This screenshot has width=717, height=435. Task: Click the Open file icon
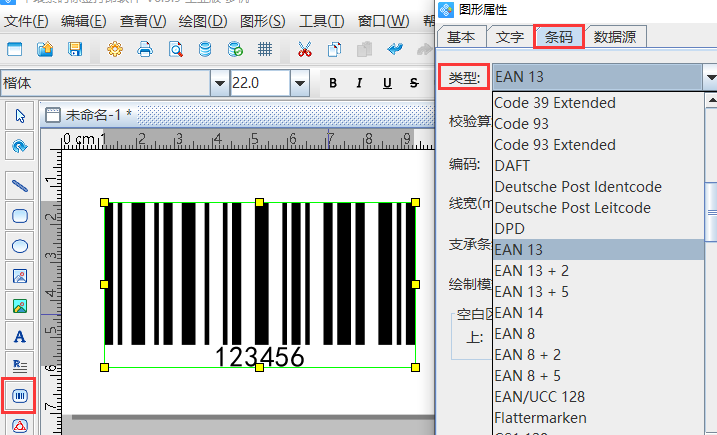pyautogui.click(x=45, y=49)
